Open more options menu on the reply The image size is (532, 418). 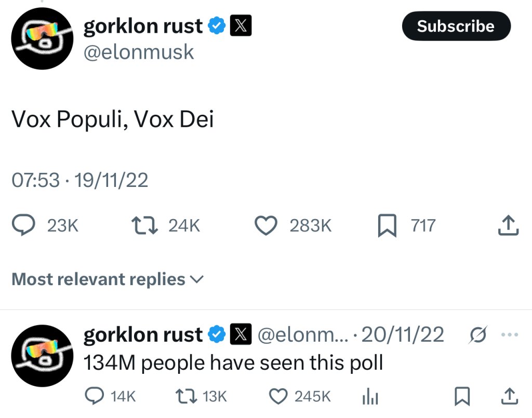[510, 334]
